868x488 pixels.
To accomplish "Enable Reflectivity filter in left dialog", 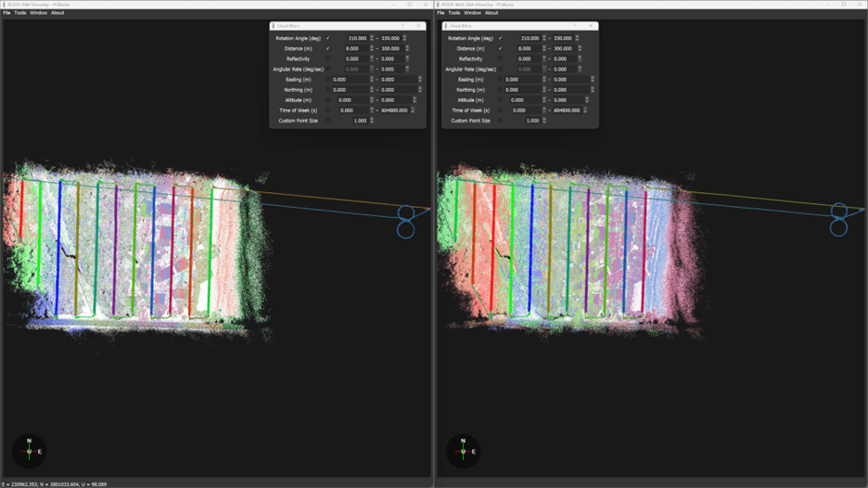I will tap(327, 58).
